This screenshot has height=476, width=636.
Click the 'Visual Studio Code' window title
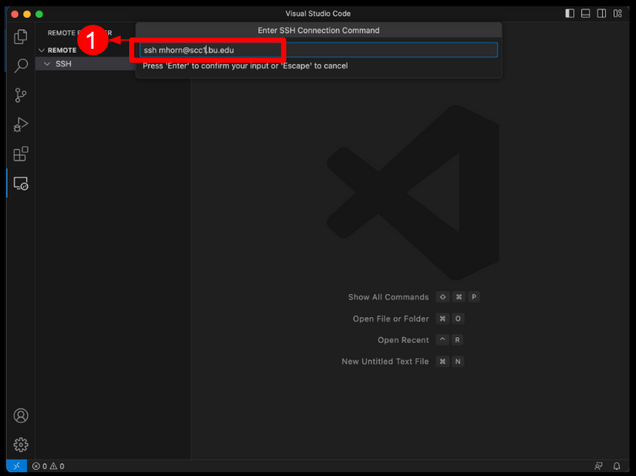coord(318,13)
